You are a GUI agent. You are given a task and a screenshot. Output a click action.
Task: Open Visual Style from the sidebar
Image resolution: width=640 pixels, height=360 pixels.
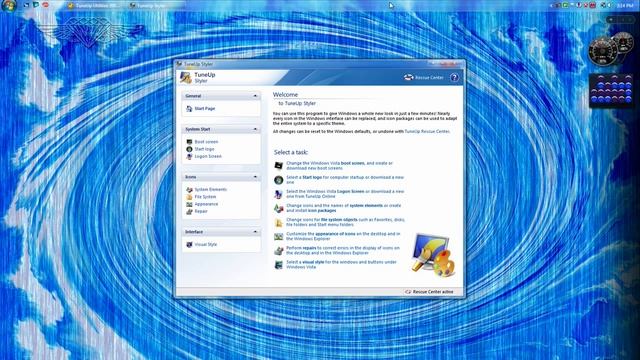tap(206, 244)
